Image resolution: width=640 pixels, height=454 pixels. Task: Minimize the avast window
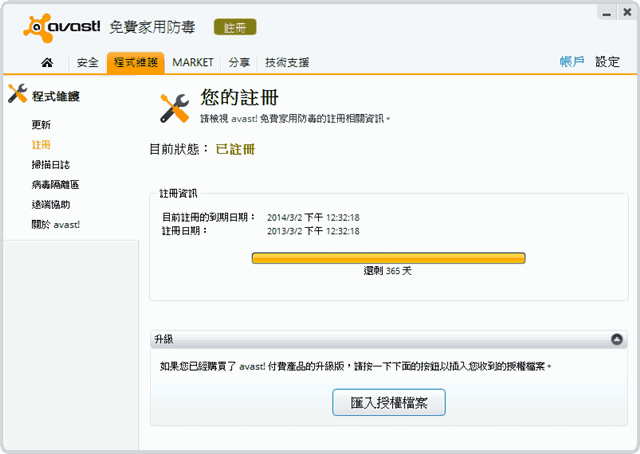pos(607,13)
